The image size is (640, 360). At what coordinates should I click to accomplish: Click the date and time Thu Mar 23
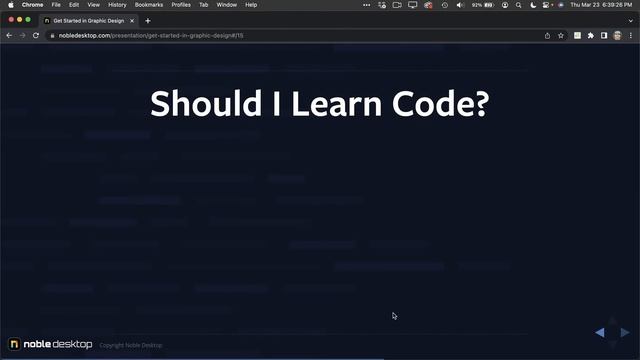click(x=601, y=5)
